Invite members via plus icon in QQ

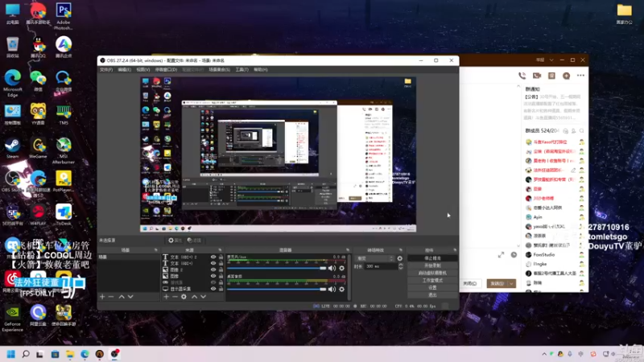pyautogui.click(x=567, y=76)
